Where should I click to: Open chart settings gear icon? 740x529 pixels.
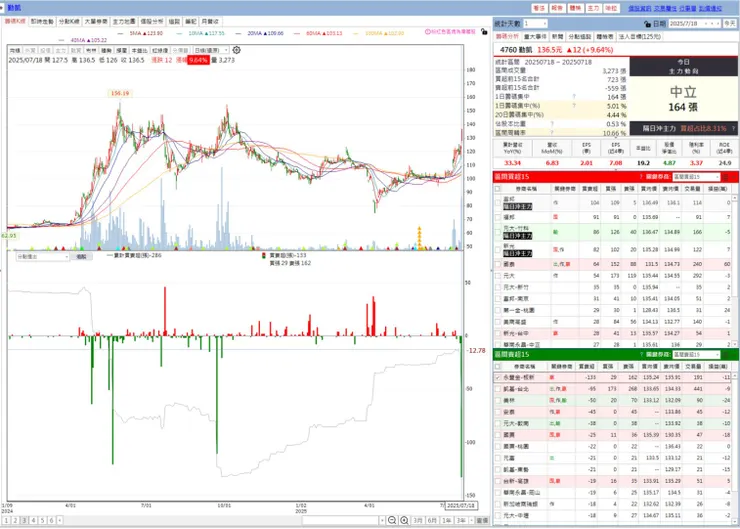[x=236, y=50]
